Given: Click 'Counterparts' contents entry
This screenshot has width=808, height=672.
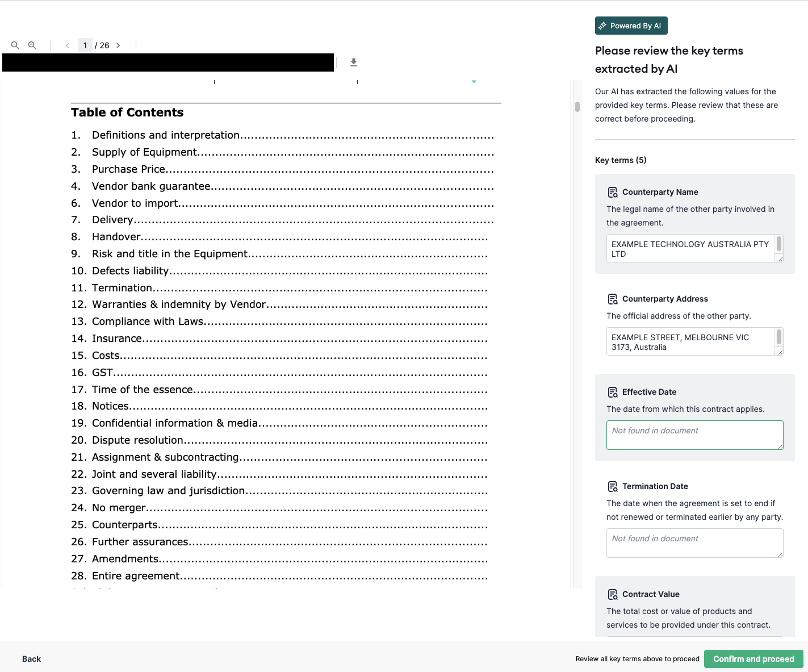Looking at the screenshot, I should pos(279,525).
